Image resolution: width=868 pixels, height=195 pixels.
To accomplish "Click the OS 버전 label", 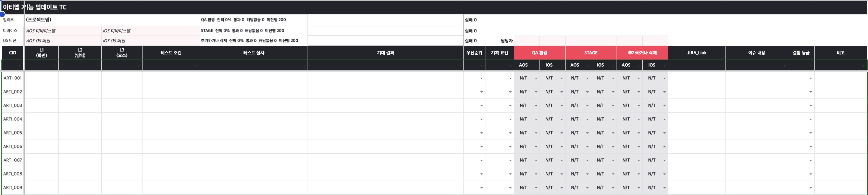I will [x=10, y=41].
